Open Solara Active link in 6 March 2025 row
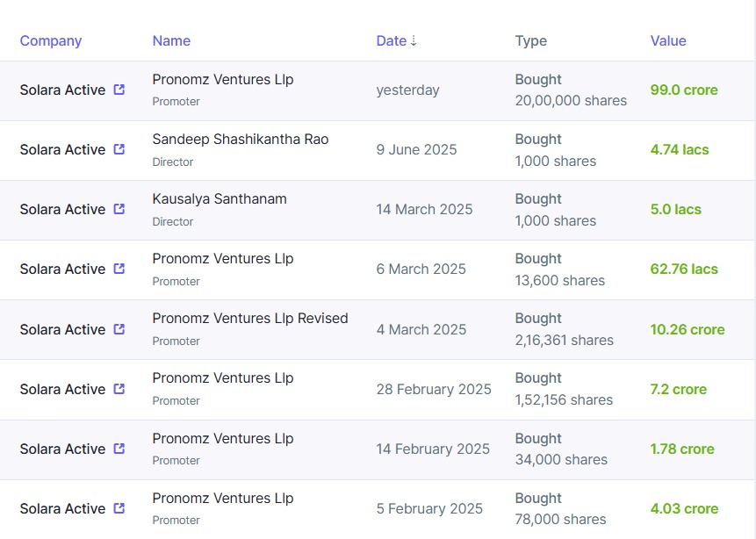Image resolution: width=756 pixels, height=539 pixels. pos(62,269)
